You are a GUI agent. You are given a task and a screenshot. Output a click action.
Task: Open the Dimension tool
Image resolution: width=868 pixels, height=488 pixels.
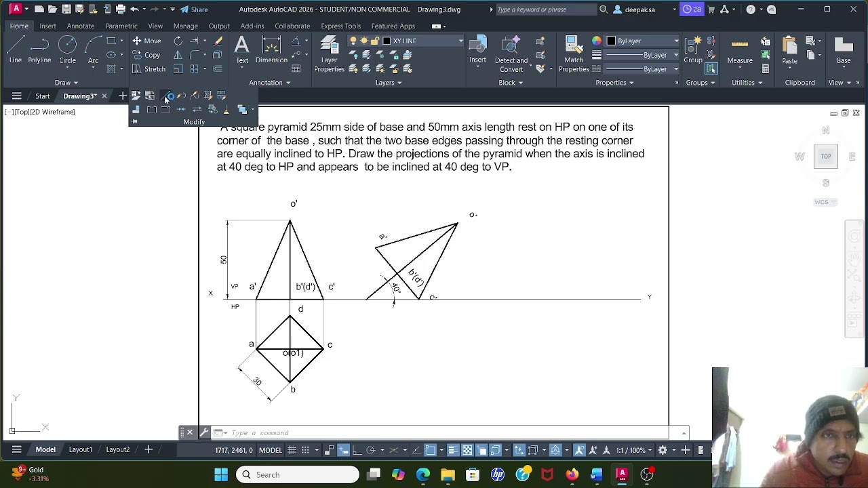click(x=271, y=50)
